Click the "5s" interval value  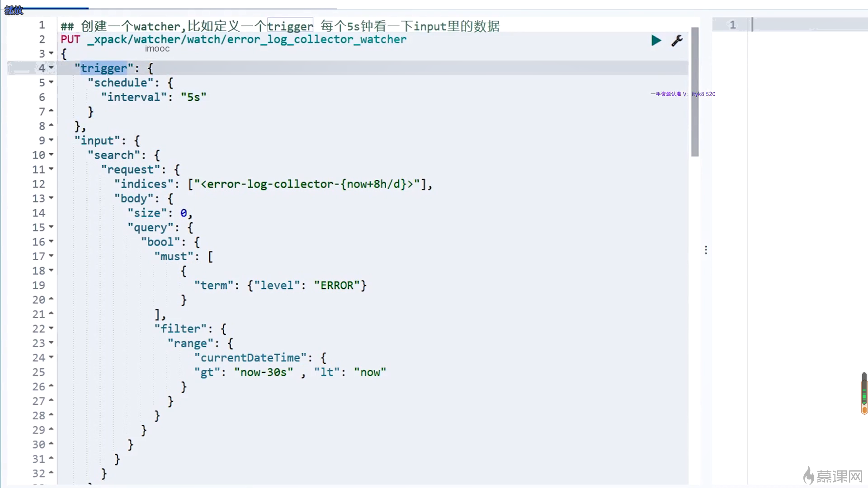193,97
